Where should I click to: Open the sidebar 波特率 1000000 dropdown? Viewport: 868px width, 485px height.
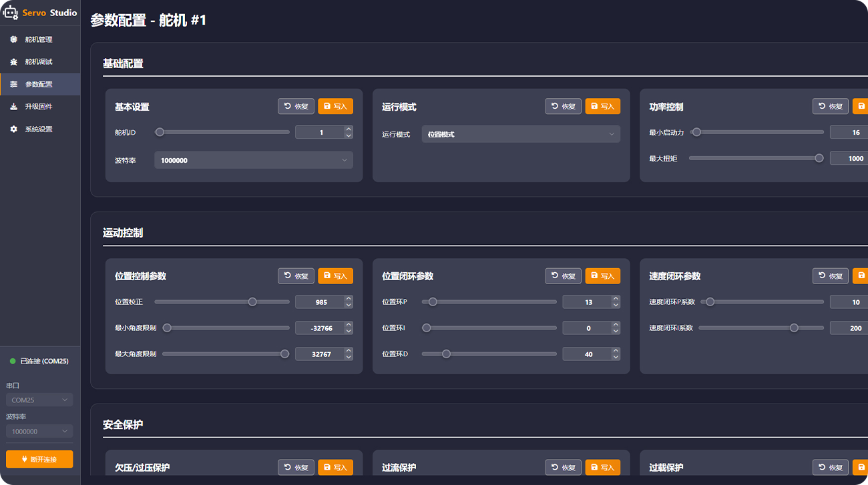39,432
